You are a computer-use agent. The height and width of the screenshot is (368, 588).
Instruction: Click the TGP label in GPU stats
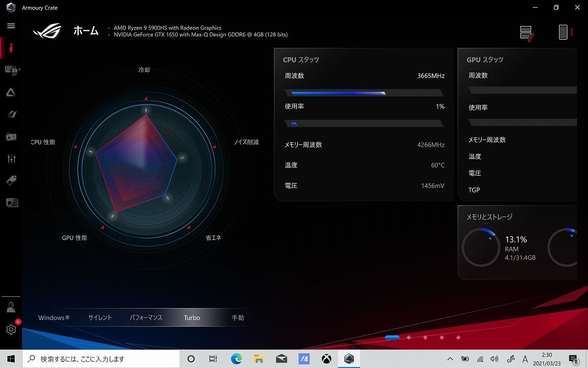(474, 190)
